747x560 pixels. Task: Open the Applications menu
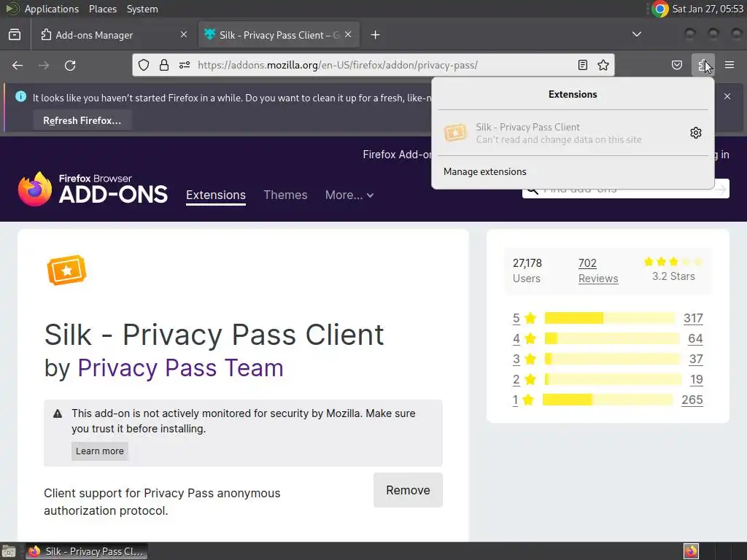point(52,9)
